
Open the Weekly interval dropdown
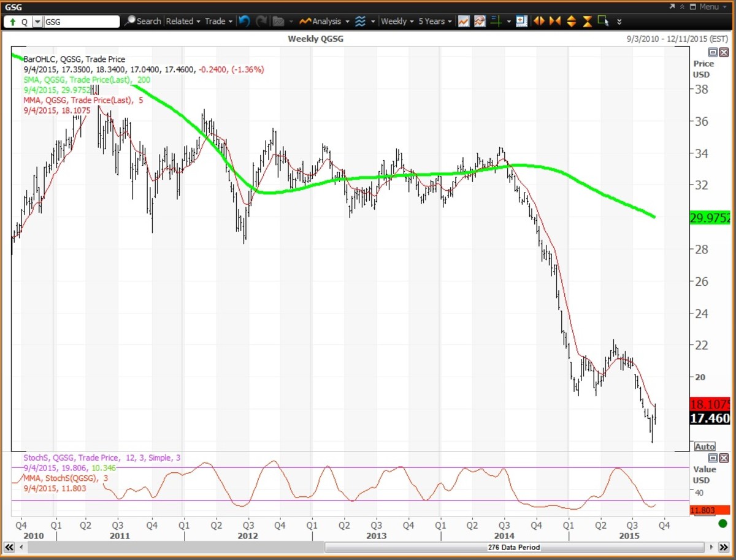[x=397, y=21]
